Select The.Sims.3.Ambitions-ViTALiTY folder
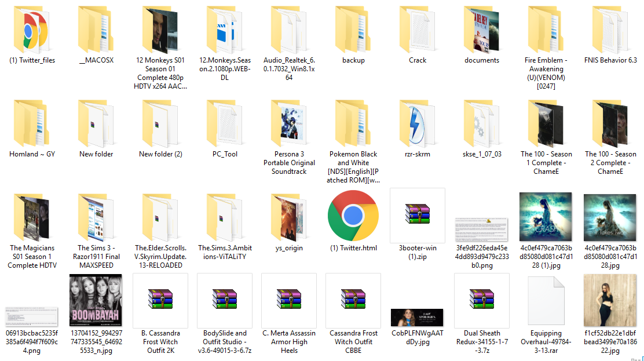This screenshot has width=644, height=361. 225,217
